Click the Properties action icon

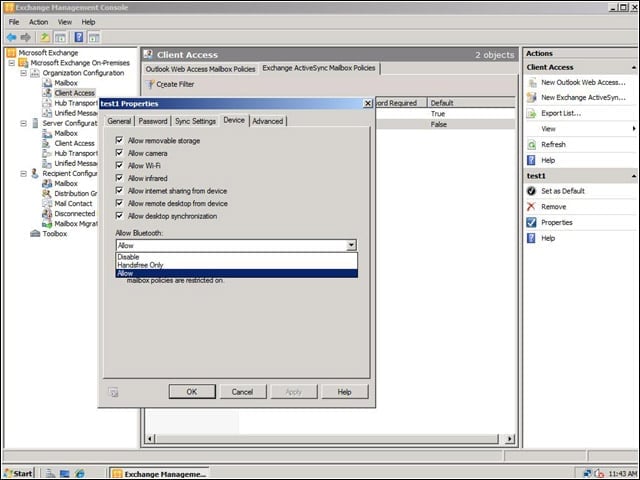pyautogui.click(x=531, y=222)
